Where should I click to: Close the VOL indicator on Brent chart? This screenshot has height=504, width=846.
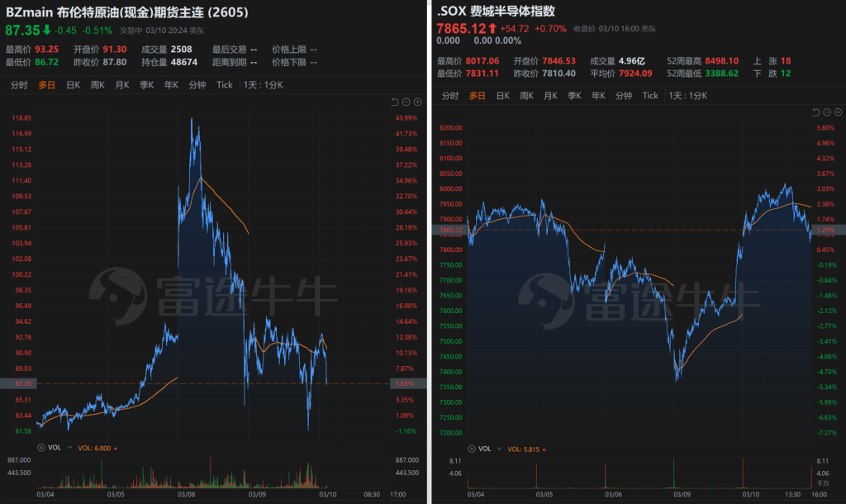(x=42, y=447)
